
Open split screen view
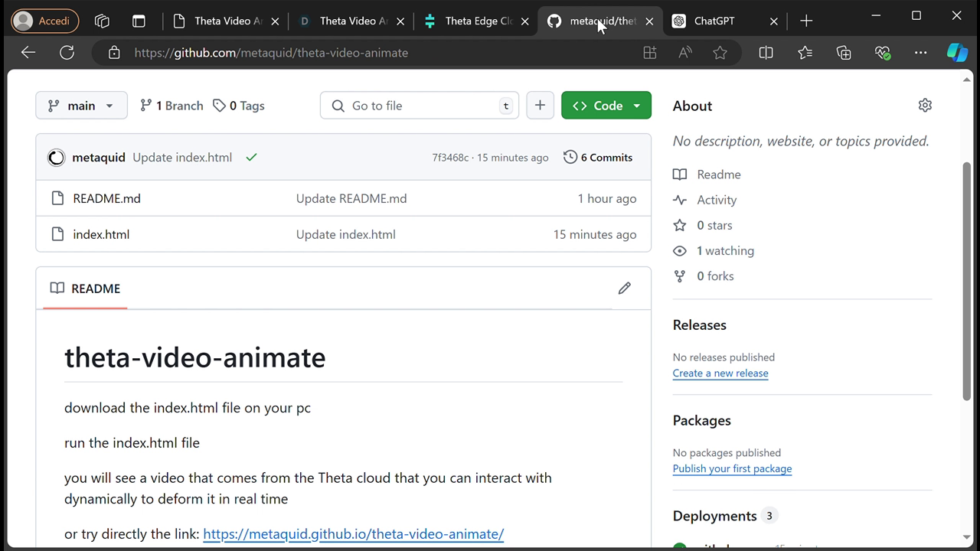(766, 53)
